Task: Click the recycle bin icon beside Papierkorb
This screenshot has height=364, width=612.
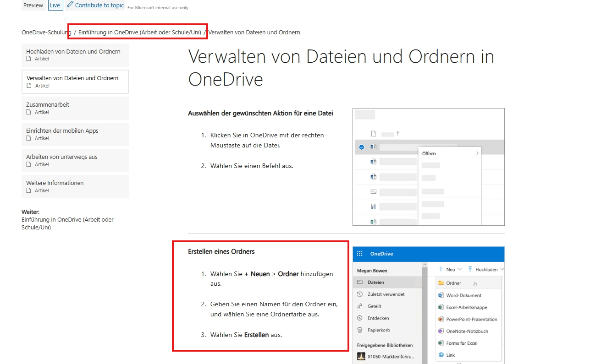Action: coord(360,330)
